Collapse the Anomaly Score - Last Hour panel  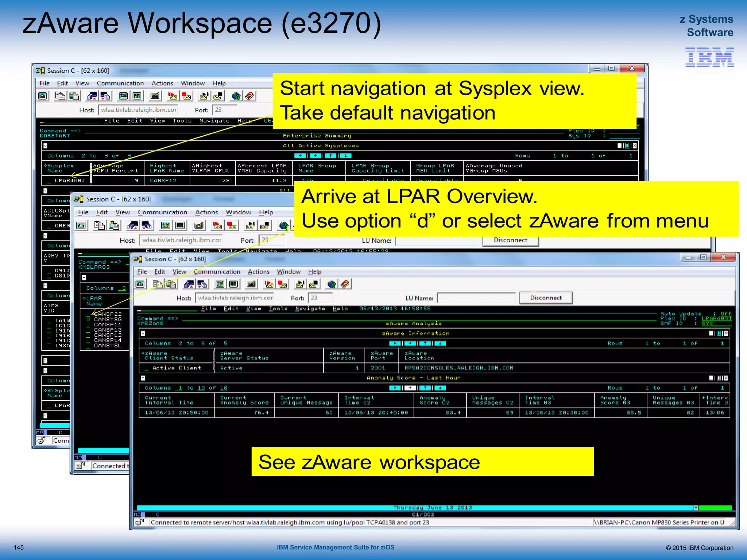[x=143, y=378]
